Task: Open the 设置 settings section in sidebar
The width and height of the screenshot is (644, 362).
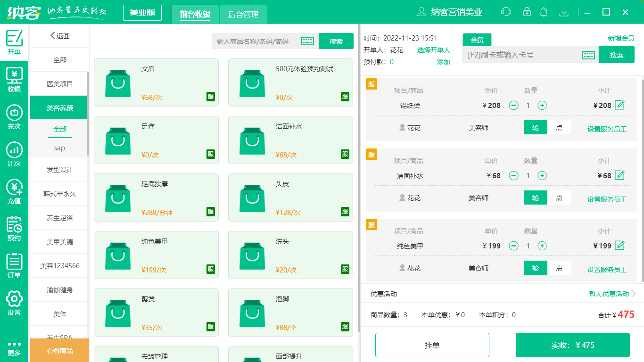Action: click(14, 301)
